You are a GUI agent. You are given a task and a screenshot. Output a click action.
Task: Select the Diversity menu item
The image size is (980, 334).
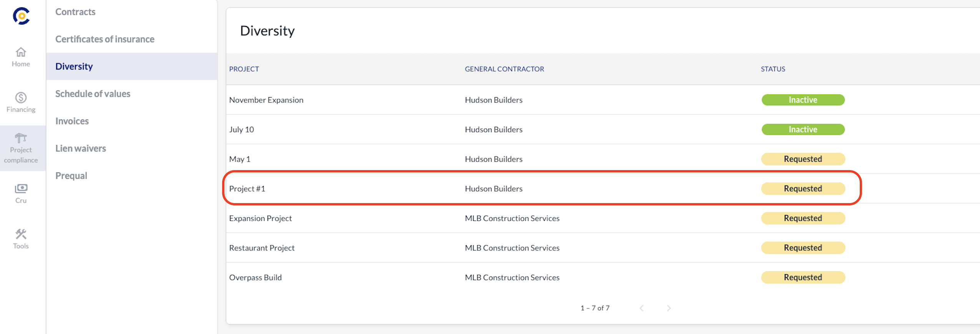point(74,66)
